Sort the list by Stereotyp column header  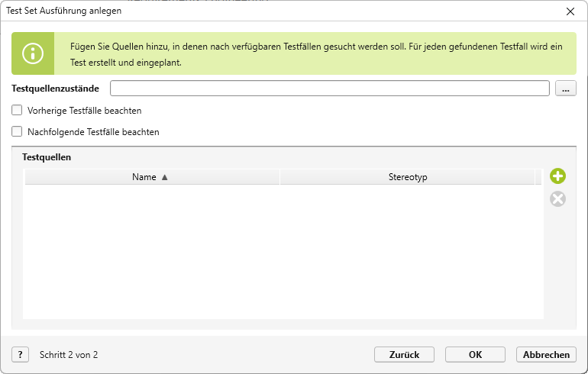pos(408,177)
